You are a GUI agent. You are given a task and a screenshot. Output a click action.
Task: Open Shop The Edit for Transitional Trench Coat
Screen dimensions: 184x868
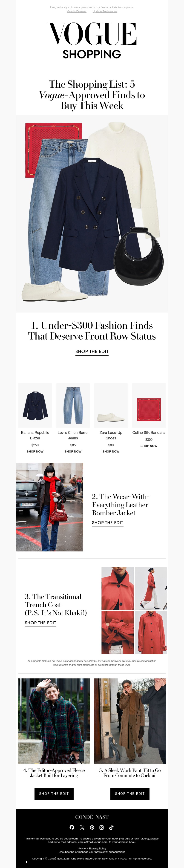pyautogui.click(x=40, y=623)
